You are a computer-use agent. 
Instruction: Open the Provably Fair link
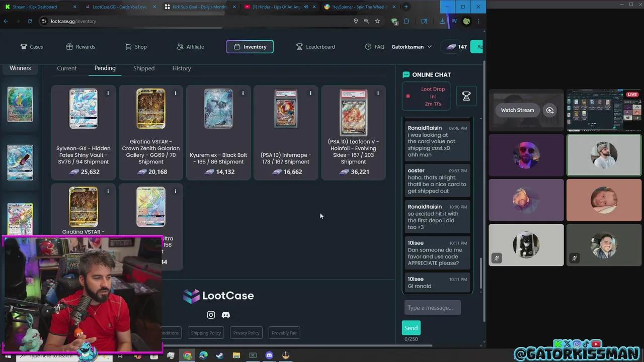(x=284, y=333)
